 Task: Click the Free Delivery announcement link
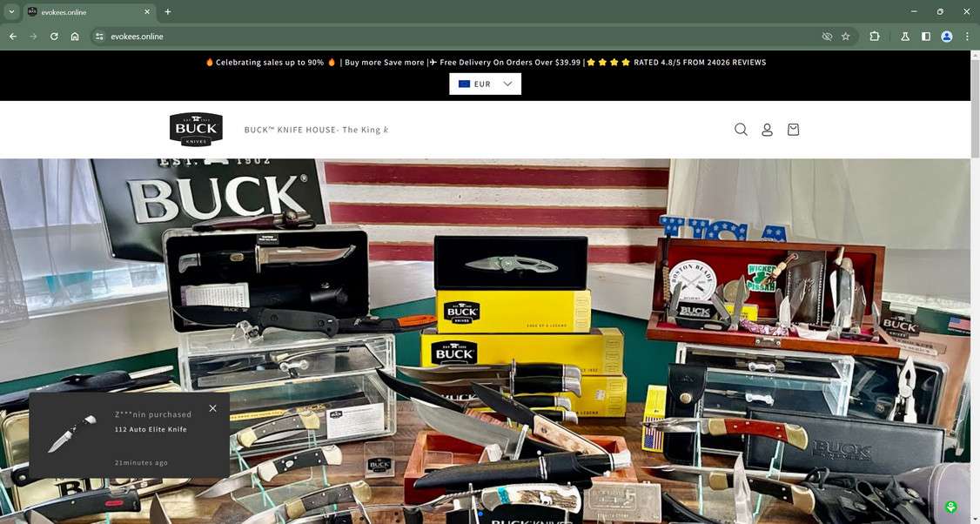510,62
